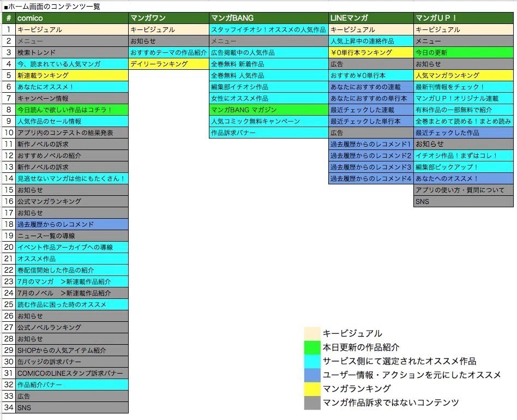
Task: Select the マンガBANG column header cell
Action: [269, 18]
